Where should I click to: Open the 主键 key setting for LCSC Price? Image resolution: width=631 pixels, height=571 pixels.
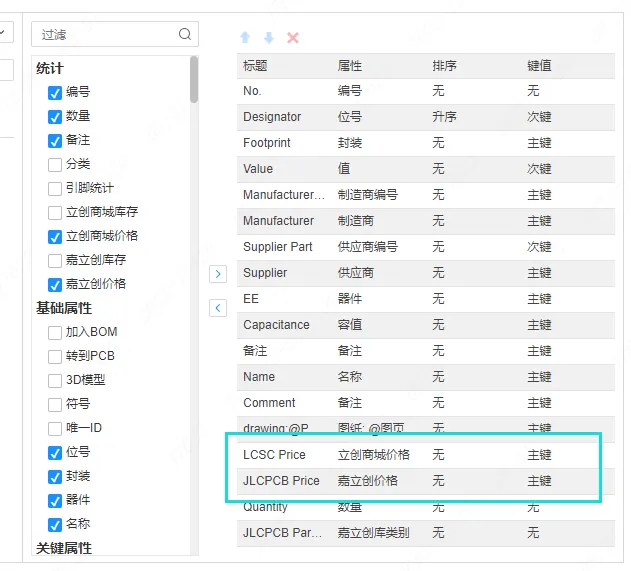click(x=539, y=455)
